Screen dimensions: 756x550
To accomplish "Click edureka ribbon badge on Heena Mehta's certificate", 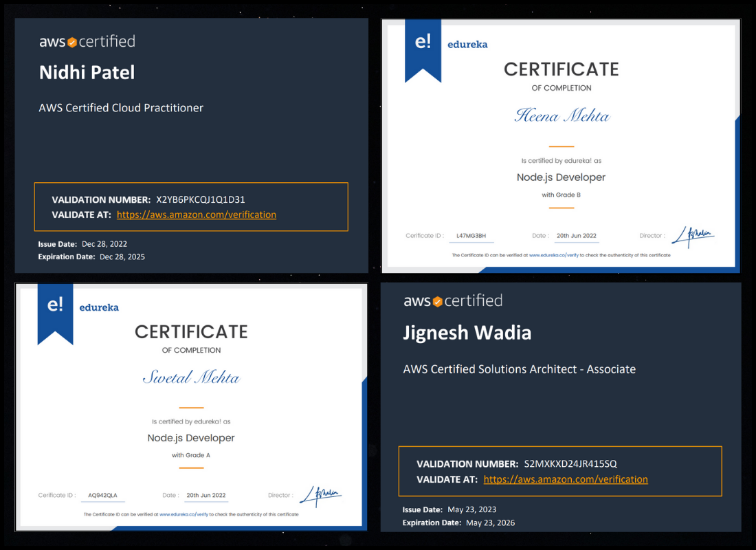I will pos(423,48).
